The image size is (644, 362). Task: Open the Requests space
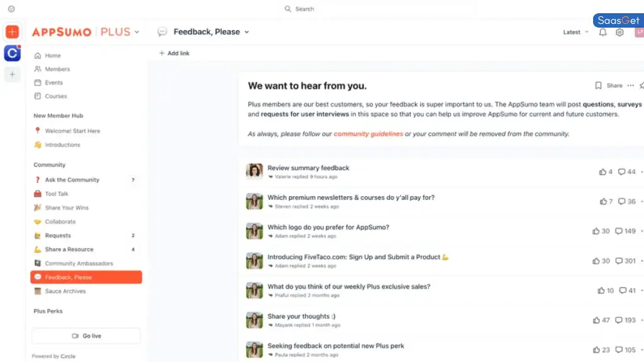86,236
